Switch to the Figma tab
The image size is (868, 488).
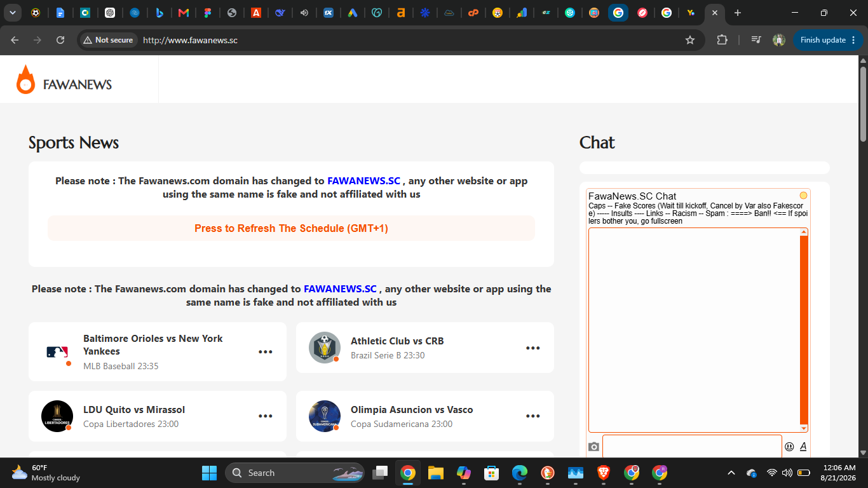208,13
